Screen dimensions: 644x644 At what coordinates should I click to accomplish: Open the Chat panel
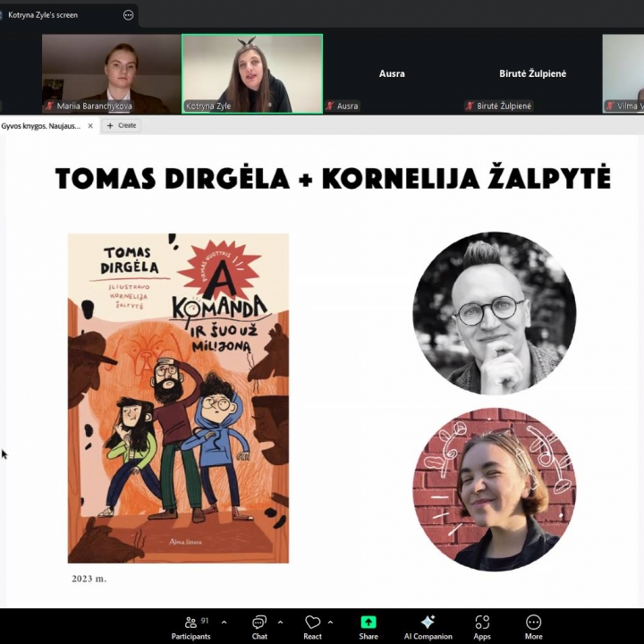point(259,625)
